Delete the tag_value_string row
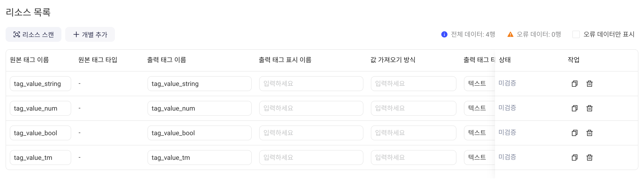This screenshot has width=644, height=184. [x=589, y=84]
